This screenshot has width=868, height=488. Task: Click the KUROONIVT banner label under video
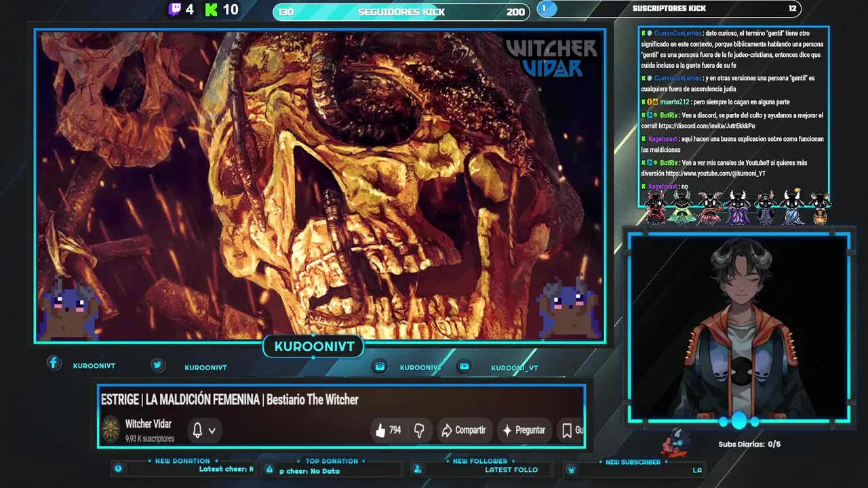[x=314, y=346]
